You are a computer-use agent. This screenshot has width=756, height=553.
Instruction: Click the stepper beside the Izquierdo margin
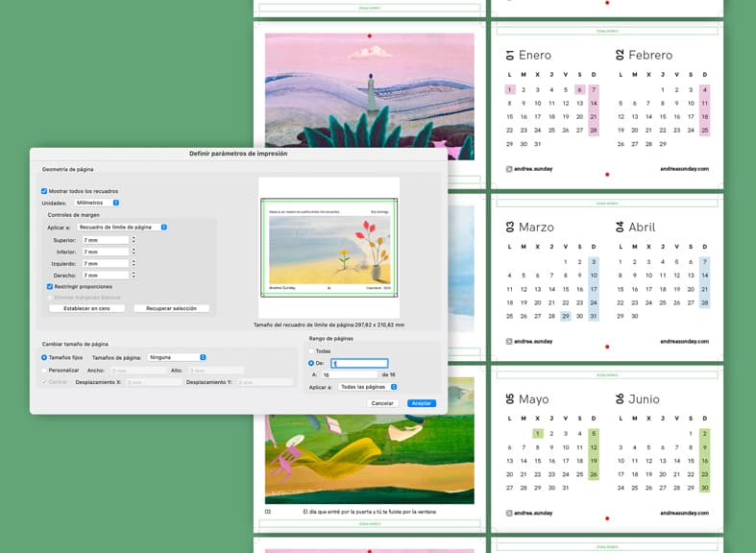tap(133, 263)
